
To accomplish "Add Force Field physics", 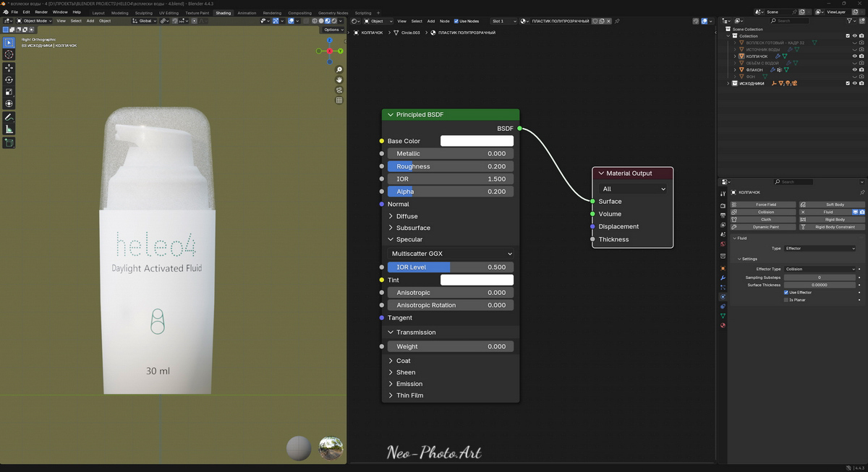I will (763, 205).
